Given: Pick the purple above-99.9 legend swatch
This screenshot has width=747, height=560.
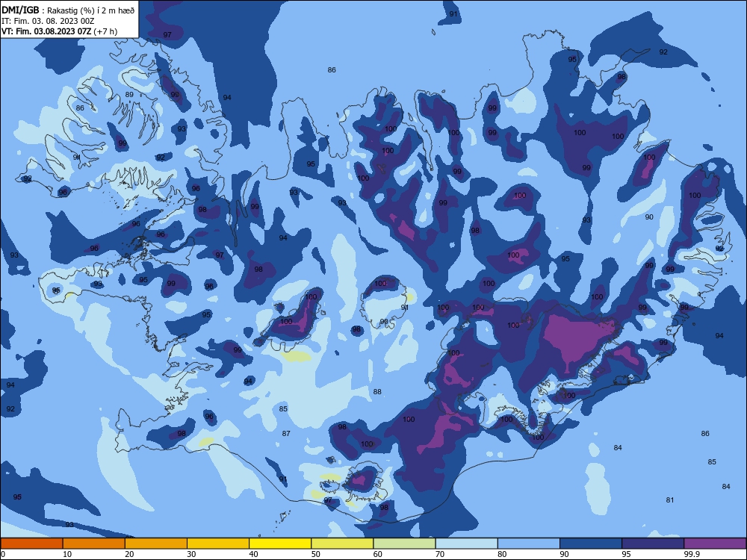Looking at the screenshot, I should 715,544.
